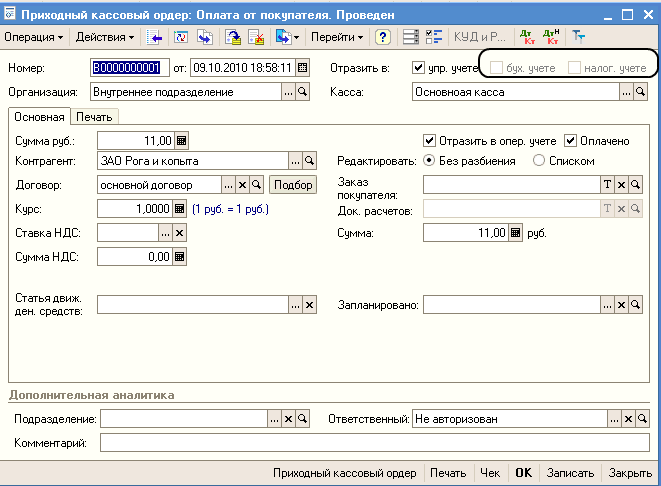
Task: Select Без разбиения radio button
Action: pyautogui.click(x=429, y=161)
